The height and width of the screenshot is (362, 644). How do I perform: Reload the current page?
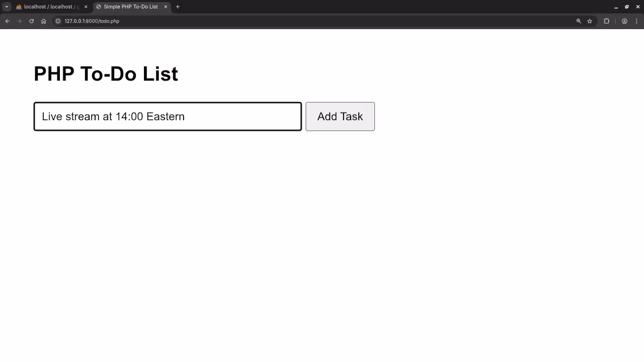point(31,21)
